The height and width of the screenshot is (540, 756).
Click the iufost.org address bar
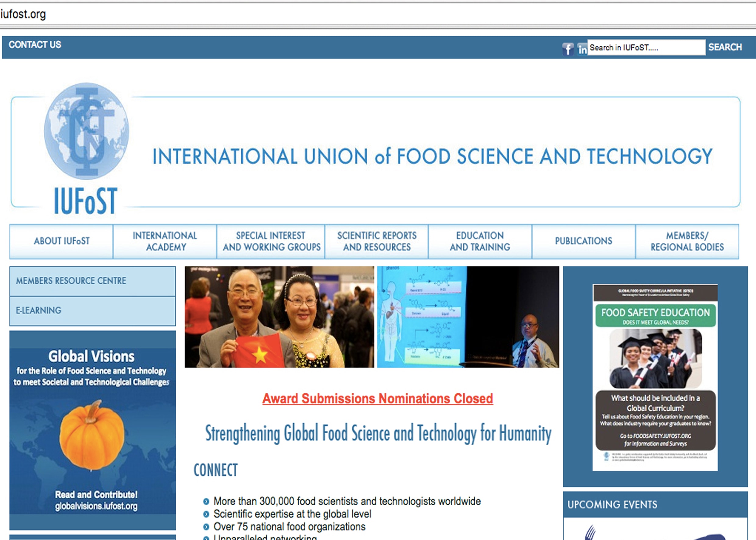point(378,14)
